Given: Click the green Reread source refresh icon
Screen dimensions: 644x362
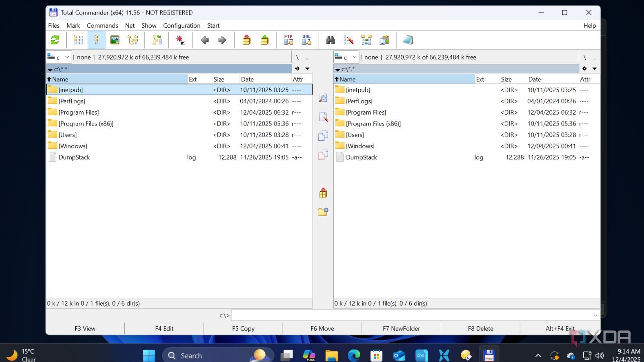Looking at the screenshot, I should [55, 40].
